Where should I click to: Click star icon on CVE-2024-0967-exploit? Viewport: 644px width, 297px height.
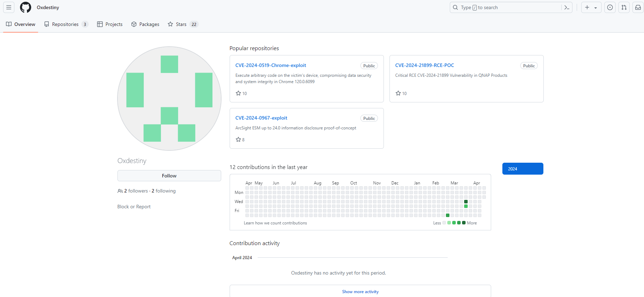[238, 140]
